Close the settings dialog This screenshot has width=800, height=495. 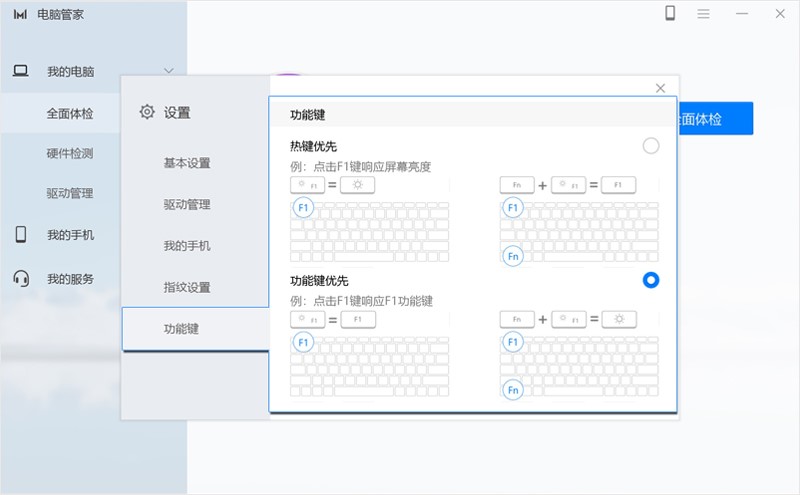tap(660, 88)
